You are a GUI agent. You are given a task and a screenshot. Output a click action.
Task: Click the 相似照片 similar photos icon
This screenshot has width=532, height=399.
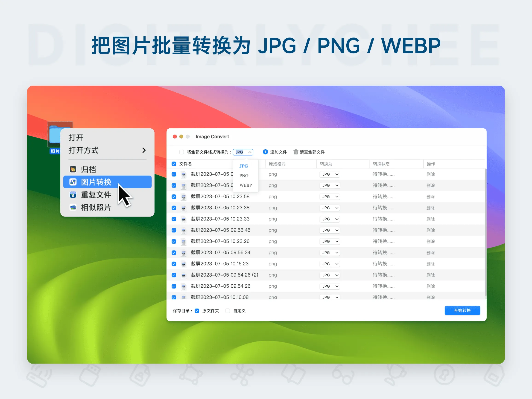(x=73, y=207)
